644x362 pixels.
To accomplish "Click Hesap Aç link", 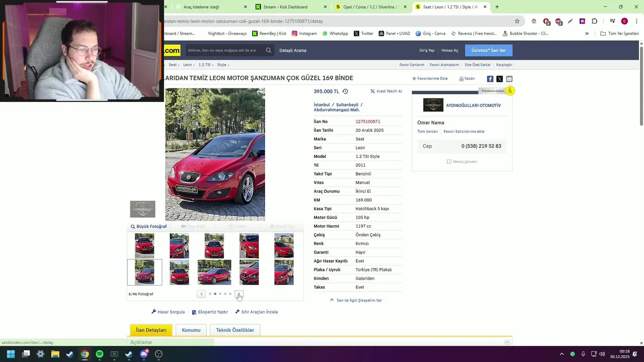I will (450, 50).
